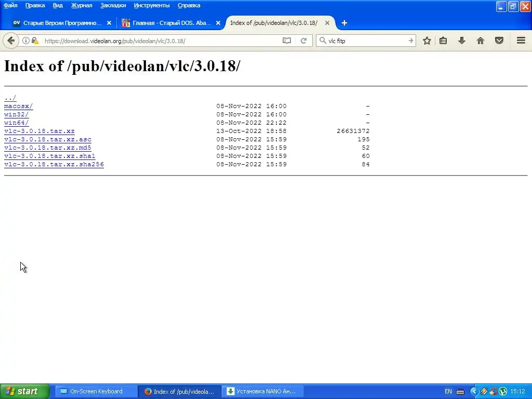
Task: Open the win64/ directory link
Action: [16, 123]
